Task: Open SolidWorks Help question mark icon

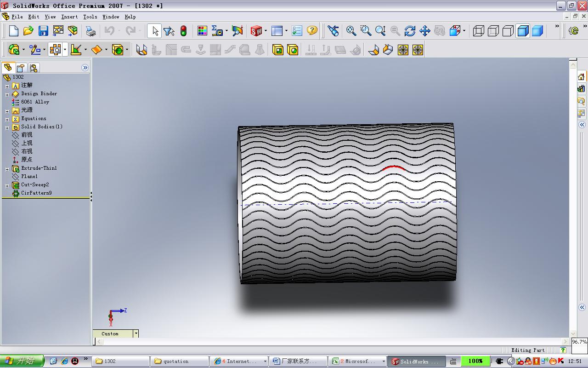Action: point(312,31)
